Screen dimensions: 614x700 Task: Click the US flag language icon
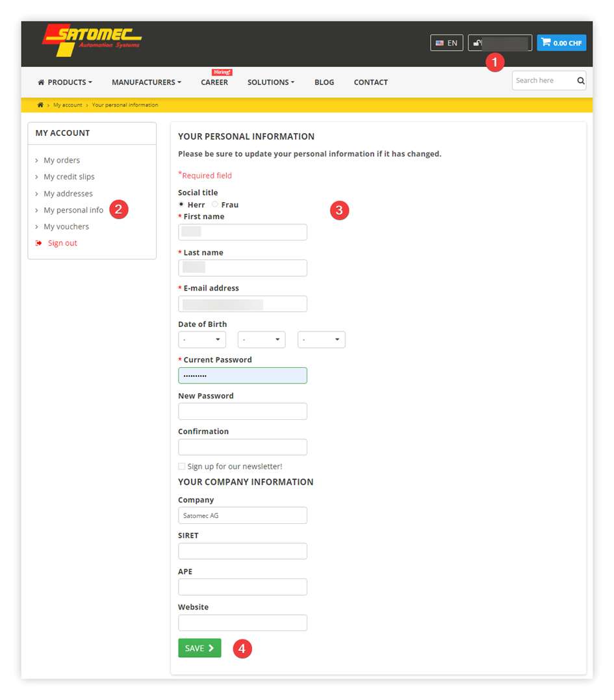pos(440,43)
